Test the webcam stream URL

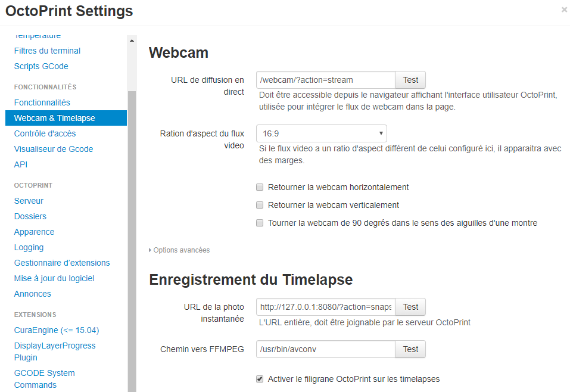click(x=410, y=80)
